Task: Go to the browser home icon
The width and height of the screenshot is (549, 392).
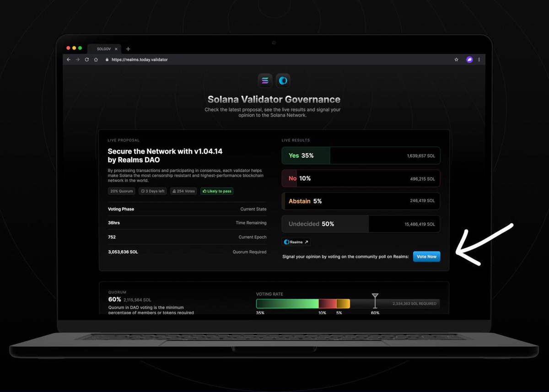Action: (x=96, y=59)
